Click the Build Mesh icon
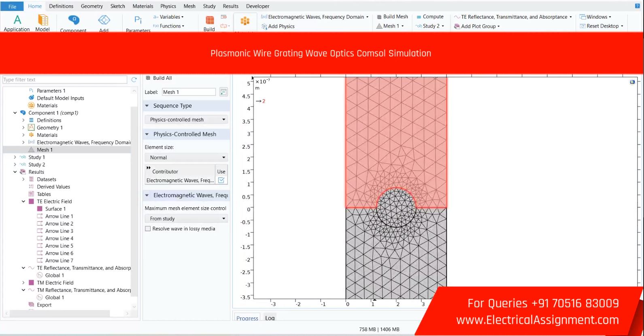Viewport: 644px width, 336px height. point(379,17)
